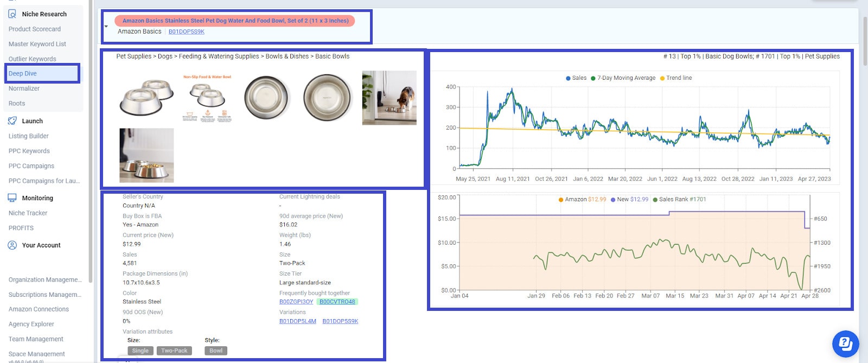
Task: Click the Your Account user icon
Action: point(12,245)
